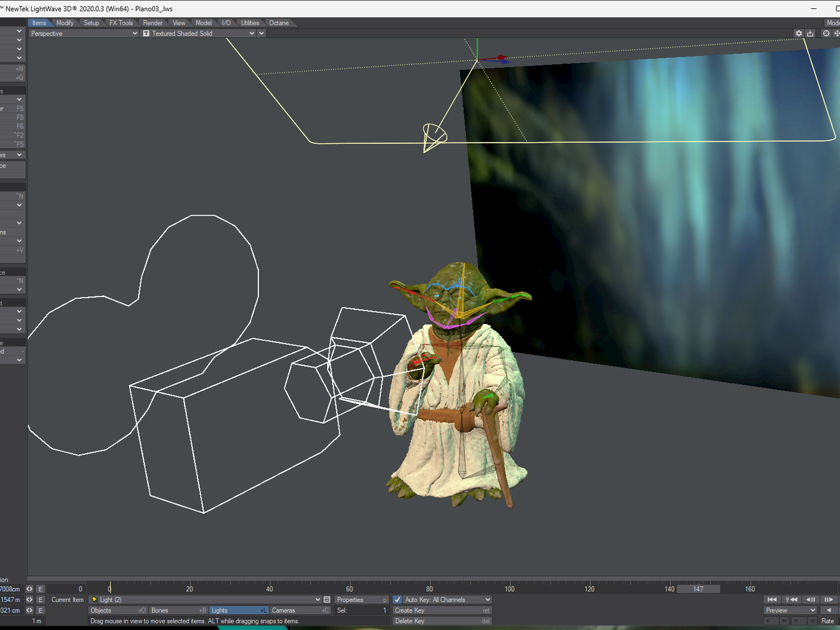
Task: Open small arrow dropdown after shading selector
Action: click(x=262, y=34)
